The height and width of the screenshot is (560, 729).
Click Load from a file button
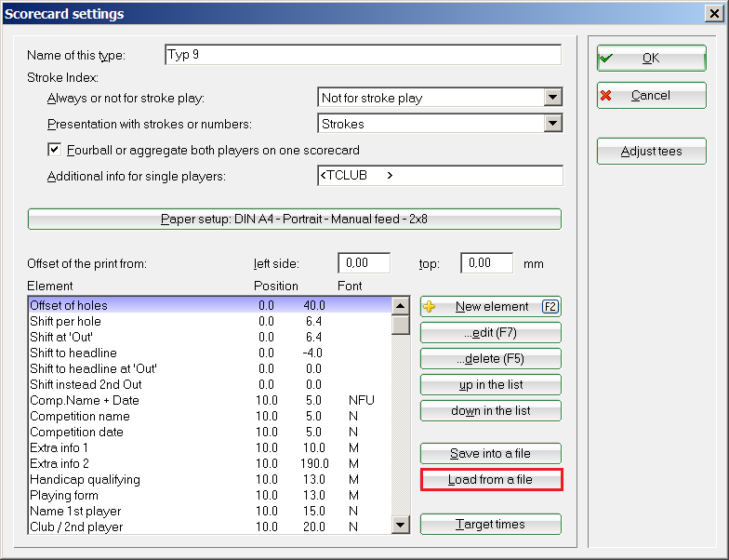click(x=490, y=480)
